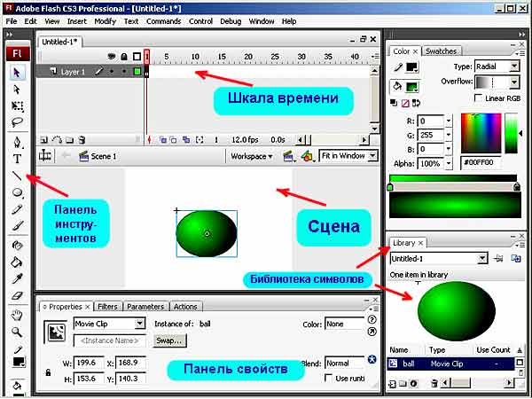Select the Paint Bucket tool
This screenshot has height=399, width=532.
click(x=17, y=262)
